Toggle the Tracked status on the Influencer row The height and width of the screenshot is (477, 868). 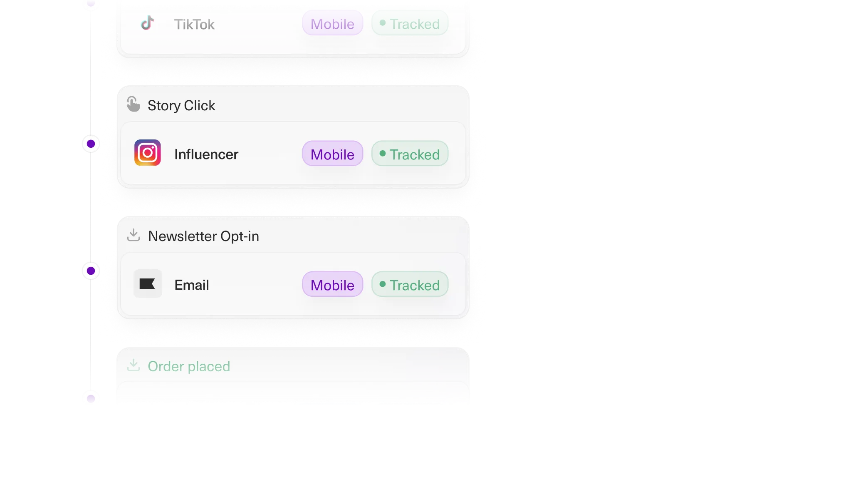pyautogui.click(x=410, y=153)
